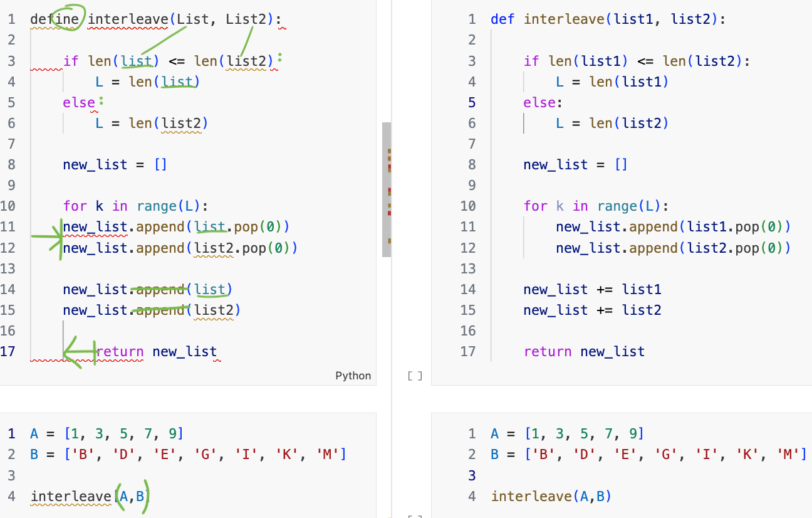Click the vertical scrollbar thumb between the panels
The height and width of the screenshot is (518, 812).
pyautogui.click(x=386, y=189)
